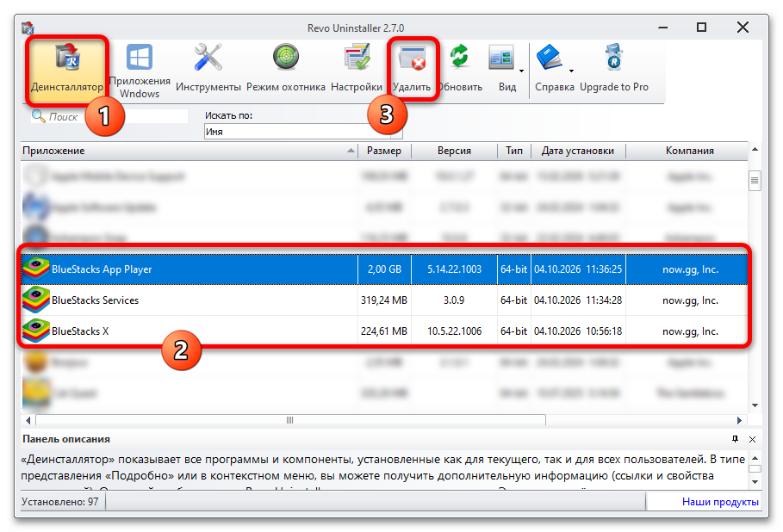Expand the Справка dropdown arrow

point(571,71)
